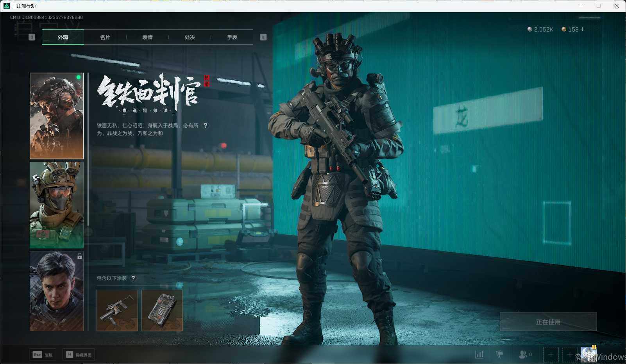Minimize the 三角洲行动 window
This screenshot has width=626, height=364.
pos(581,6)
